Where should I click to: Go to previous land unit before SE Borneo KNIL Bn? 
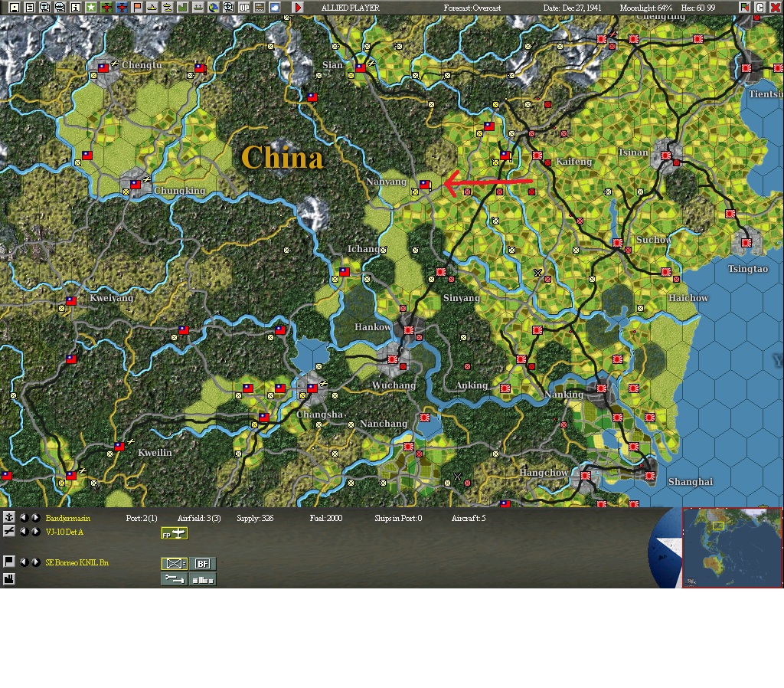[24, 562]
